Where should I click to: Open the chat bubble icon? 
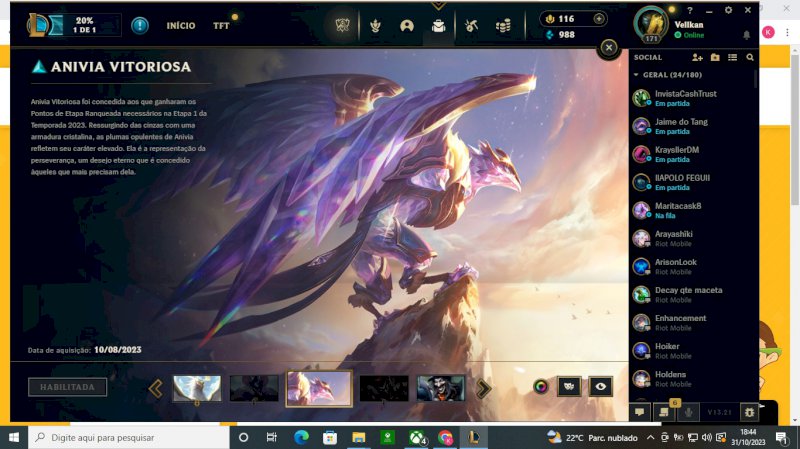[640, 411]
